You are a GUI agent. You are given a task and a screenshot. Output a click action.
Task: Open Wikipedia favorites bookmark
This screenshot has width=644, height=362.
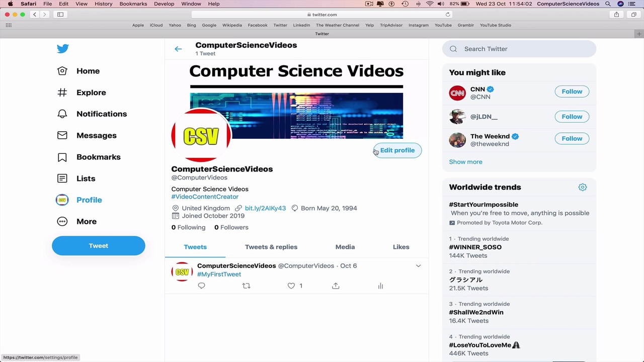coord(232,25)
